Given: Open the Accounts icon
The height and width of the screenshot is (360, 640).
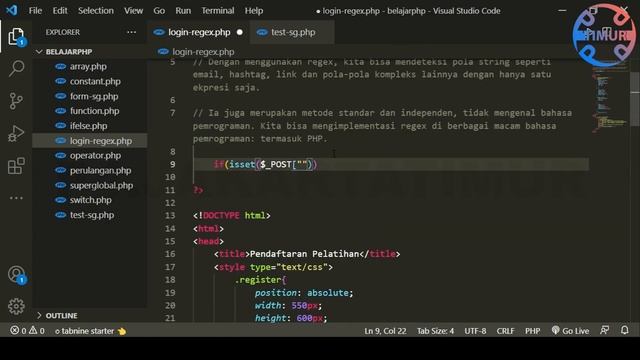Looking at the screenshot, I should pyautogui.click(x=16, y=274).
